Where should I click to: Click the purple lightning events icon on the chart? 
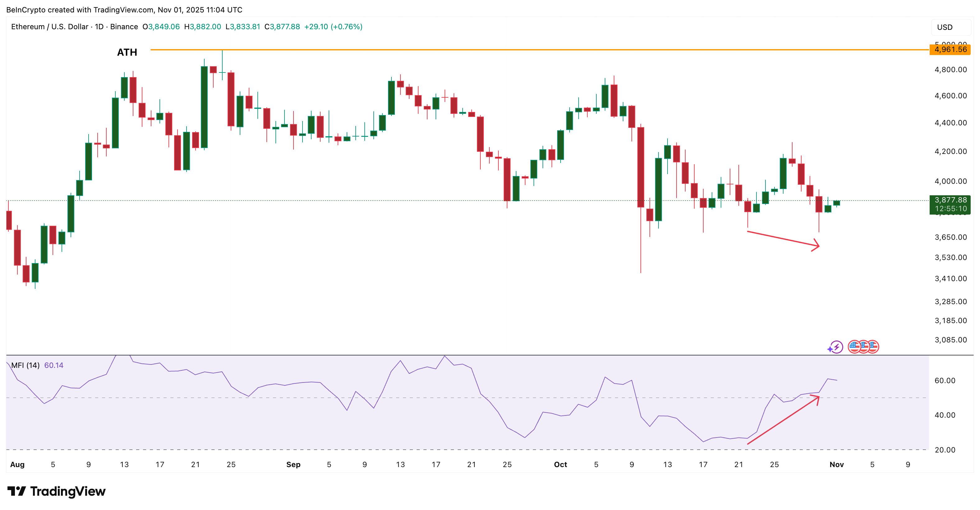837,347
